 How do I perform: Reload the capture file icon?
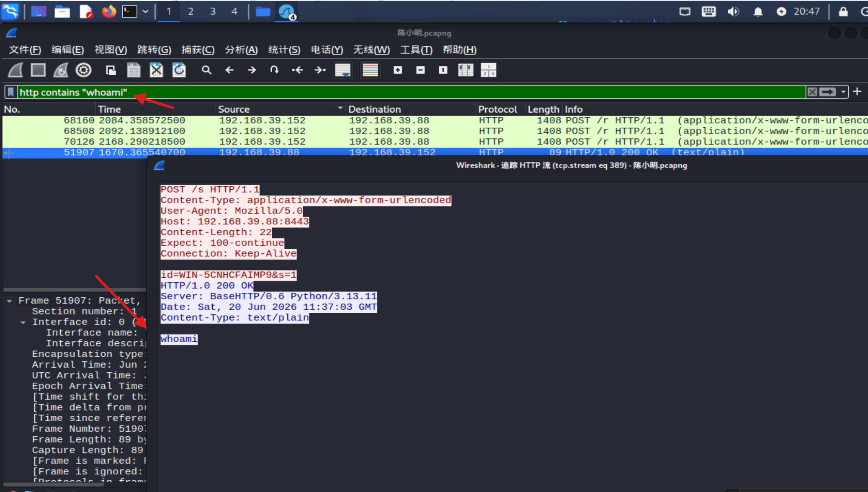(x=179, y=70)
